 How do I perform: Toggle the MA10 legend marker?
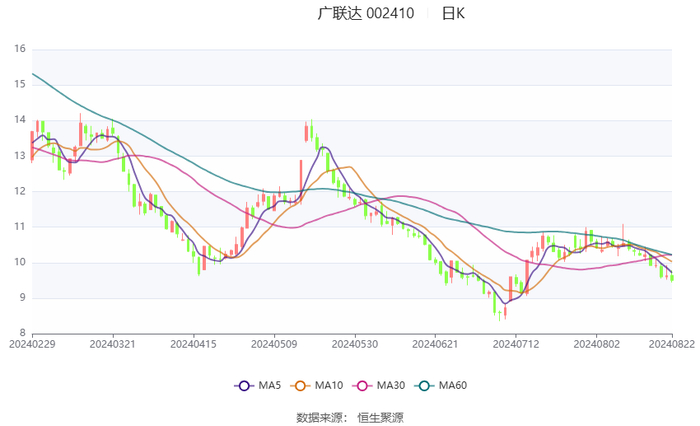[300, 386]
